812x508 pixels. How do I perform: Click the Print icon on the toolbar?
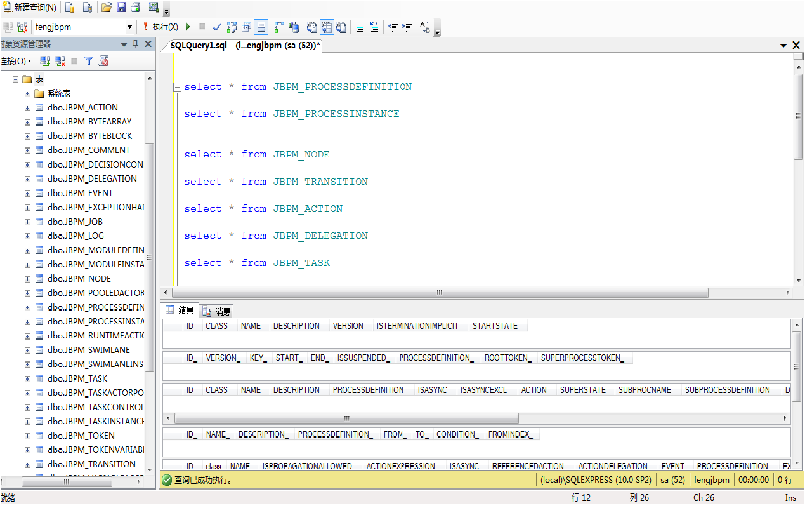click(135, 8)
